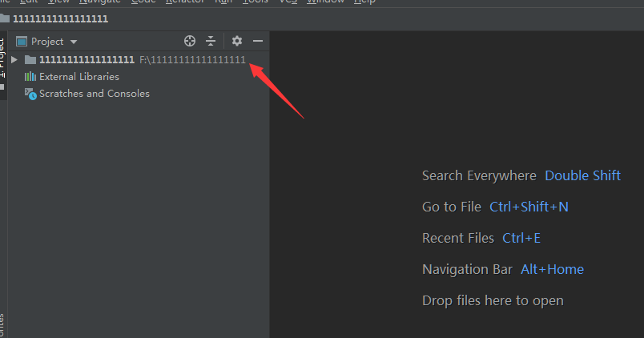Open the Edit menu
The width and height of the screenshot is (644, 338).
pyautogui.click(x=29, y=2)
